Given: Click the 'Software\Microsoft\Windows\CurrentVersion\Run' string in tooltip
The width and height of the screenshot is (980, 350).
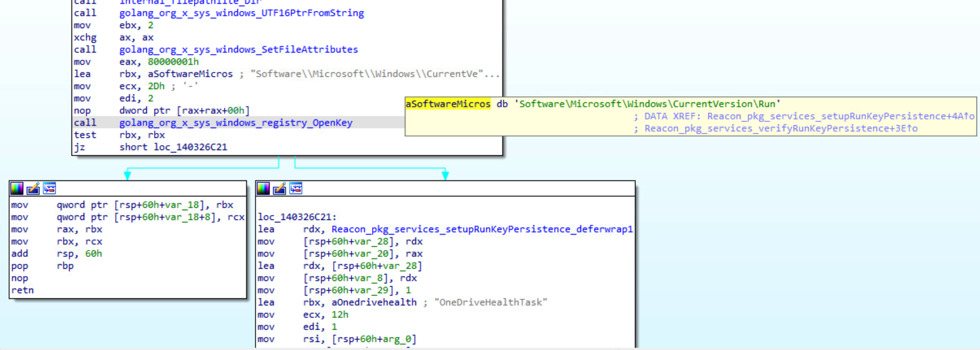Looking at the screenshot, I should point(647,104).
